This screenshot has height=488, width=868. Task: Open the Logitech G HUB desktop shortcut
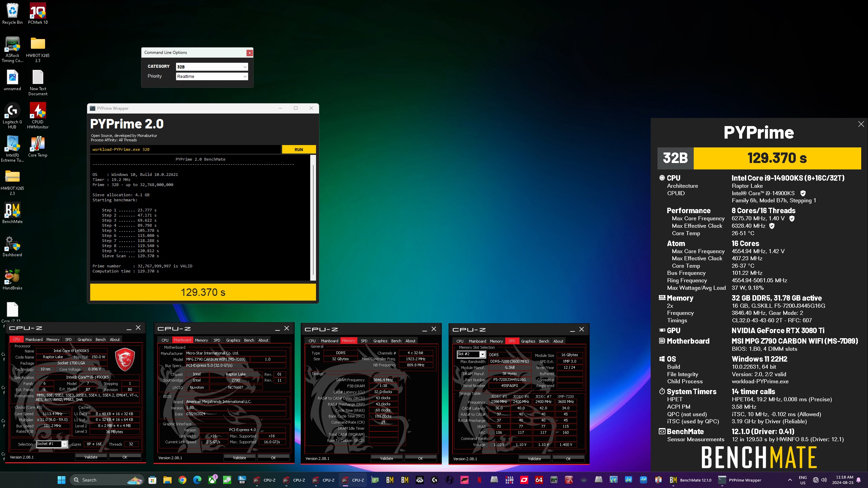coord(13,116)
